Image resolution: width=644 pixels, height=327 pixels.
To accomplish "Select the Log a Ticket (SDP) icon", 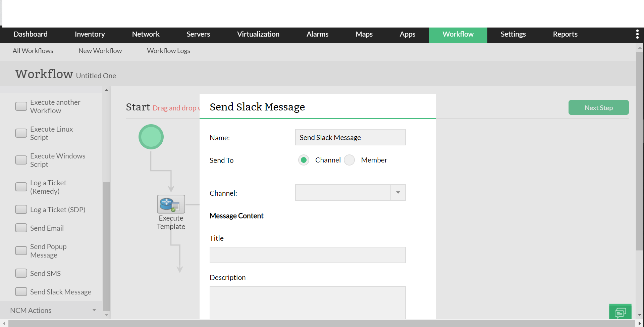I will (21, 209).
